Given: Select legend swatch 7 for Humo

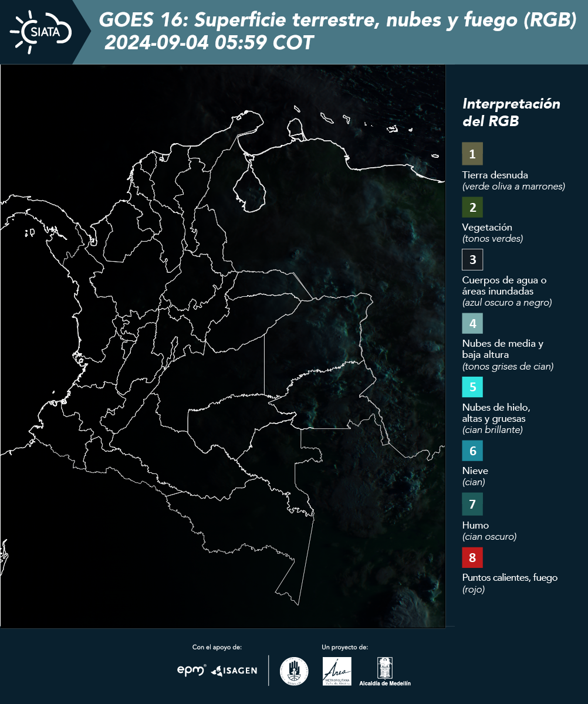Looking at the screenshot, I should tap(472, 504).
